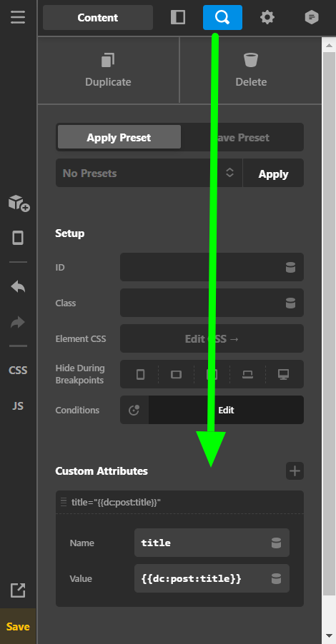
Task: Click the ID input field
Action: point(212,267)
